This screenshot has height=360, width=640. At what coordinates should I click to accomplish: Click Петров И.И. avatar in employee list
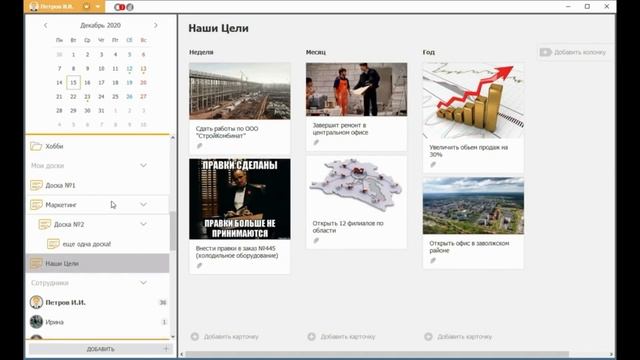tap(36, 302)
